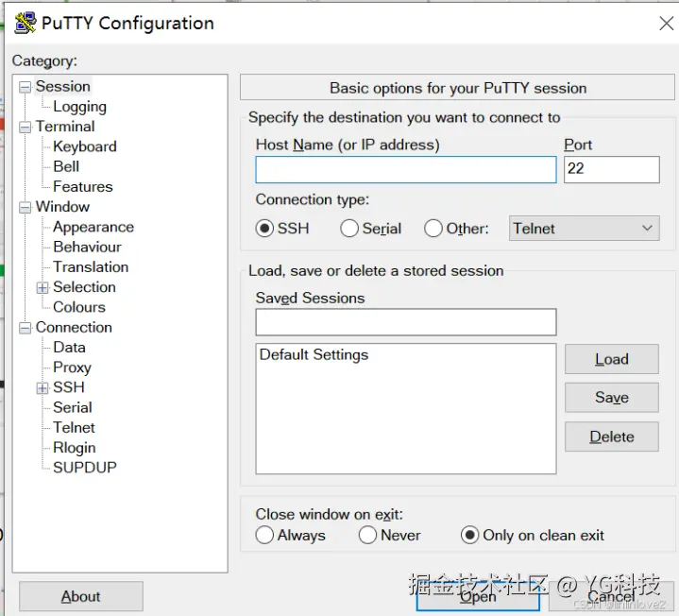Select Other connection type radio button
This screenshot has width=679, height=616.
(433, 229)
